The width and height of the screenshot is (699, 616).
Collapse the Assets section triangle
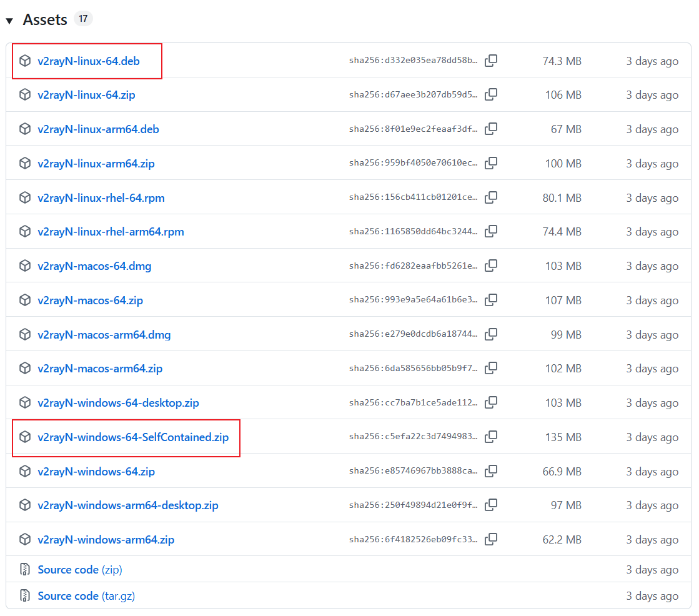[x=9, y=21]
